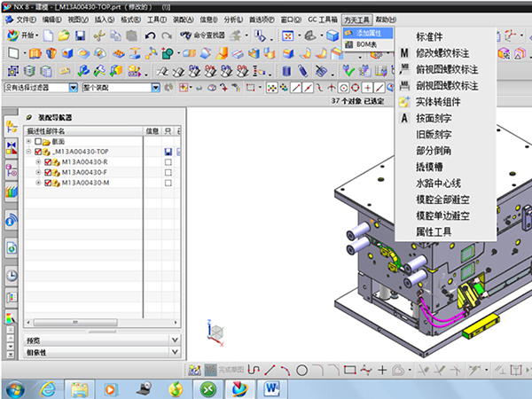The image size is (532, 399).
Task: Toggle the M13A00430-R component checkbox
Action: click(48, 162)
